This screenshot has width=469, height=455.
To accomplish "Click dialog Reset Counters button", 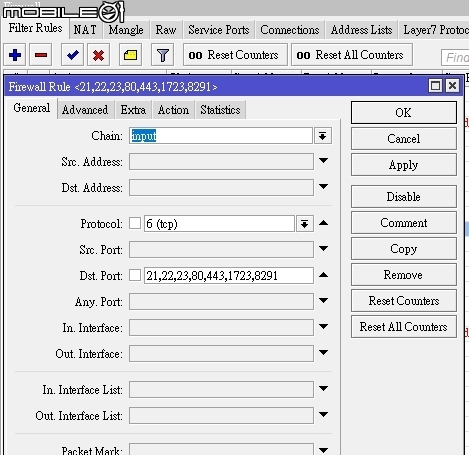I will [x=404, y=301].
